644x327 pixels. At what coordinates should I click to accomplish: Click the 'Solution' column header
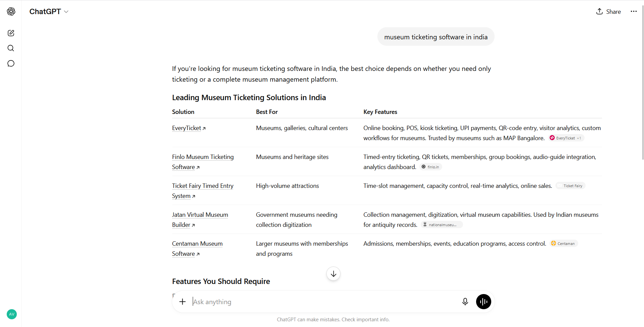click(183, 112)
